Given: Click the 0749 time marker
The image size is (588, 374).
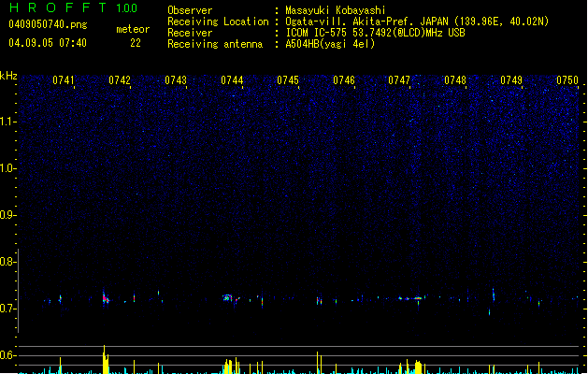Looking at the screenshot, I should [511, 80].
